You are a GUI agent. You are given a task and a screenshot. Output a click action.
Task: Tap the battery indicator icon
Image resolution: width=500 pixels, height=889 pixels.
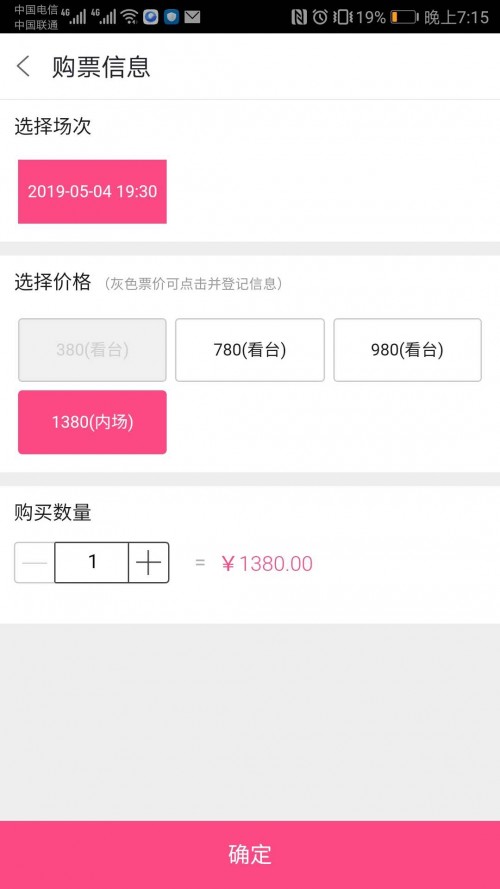coord(404,17)
